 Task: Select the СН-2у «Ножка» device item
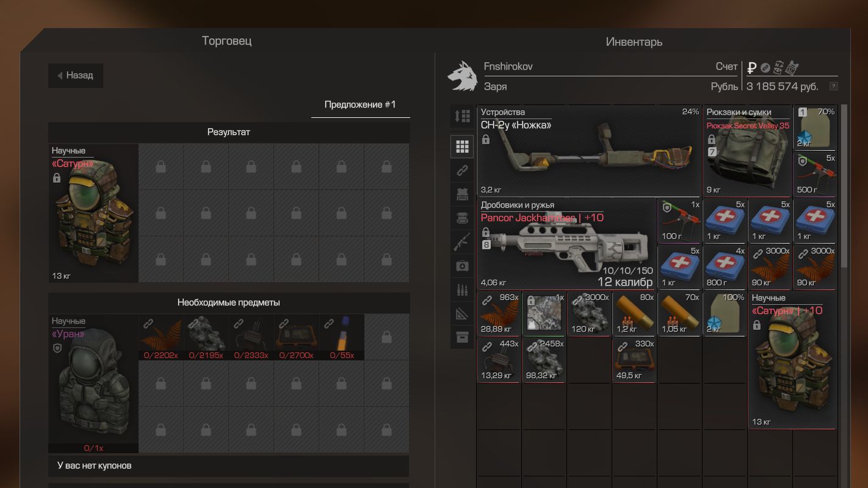pos(589,151)
